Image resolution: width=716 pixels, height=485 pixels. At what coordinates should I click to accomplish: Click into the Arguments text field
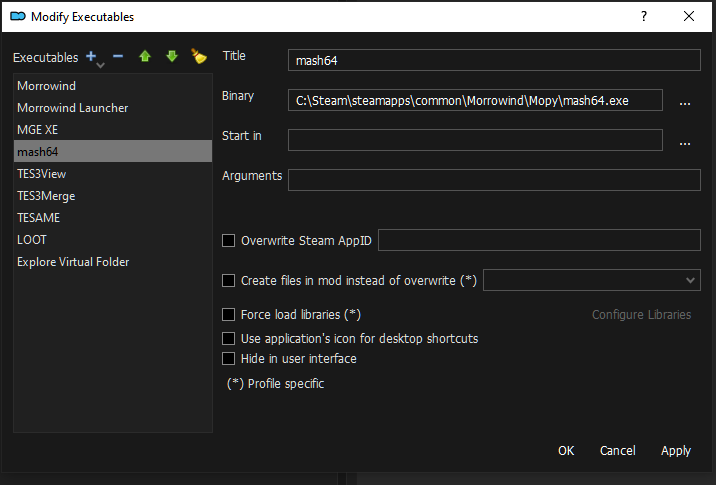(493, 180)
